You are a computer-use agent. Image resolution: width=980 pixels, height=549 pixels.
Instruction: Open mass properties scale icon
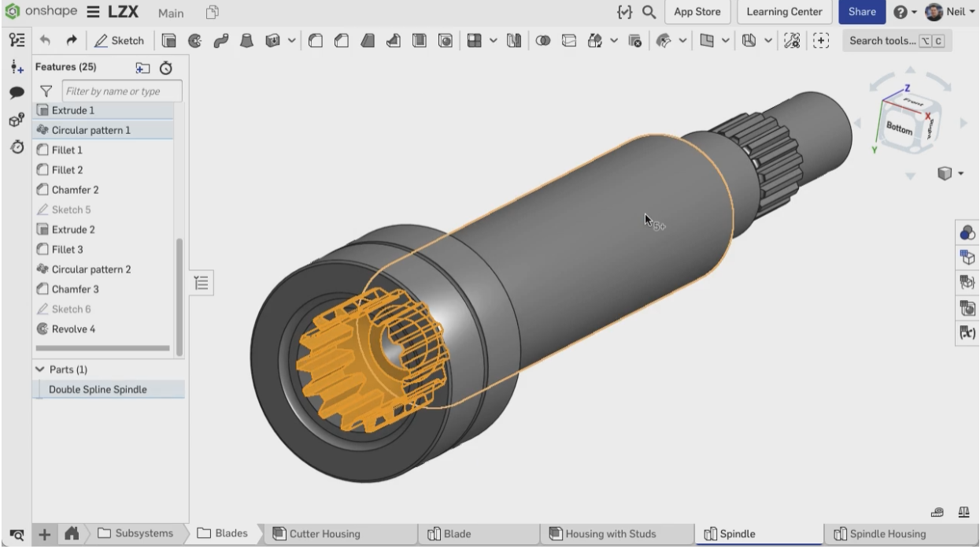963,513
